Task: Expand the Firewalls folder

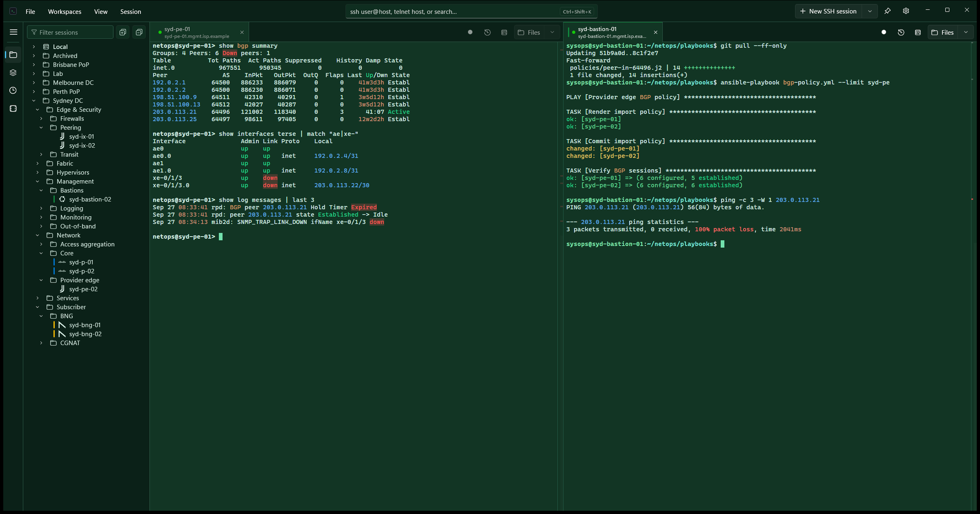Action: coord(41,119)
